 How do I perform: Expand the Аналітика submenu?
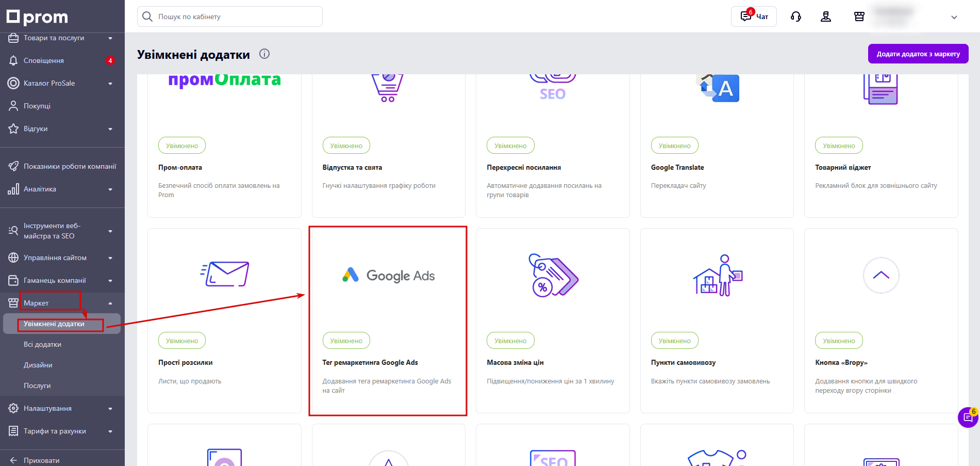point(110,189)
